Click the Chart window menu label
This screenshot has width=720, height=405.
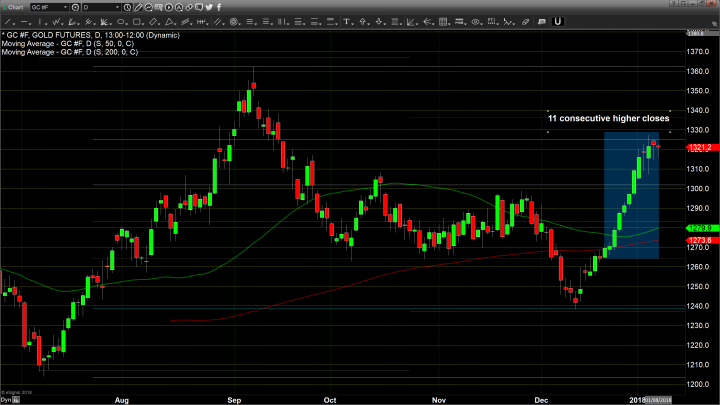tap(14, 6)
